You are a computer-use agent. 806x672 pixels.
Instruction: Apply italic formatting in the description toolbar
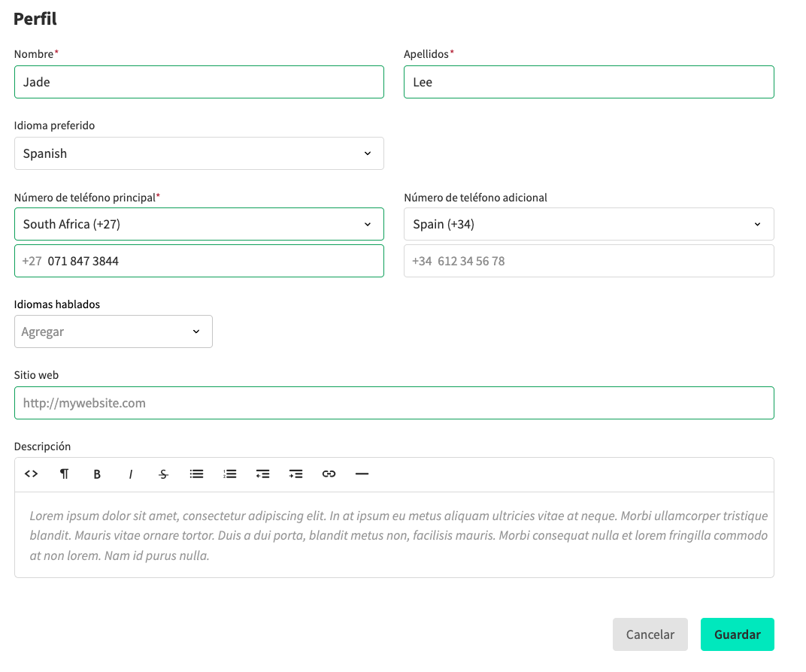click(x=130, y=474)
